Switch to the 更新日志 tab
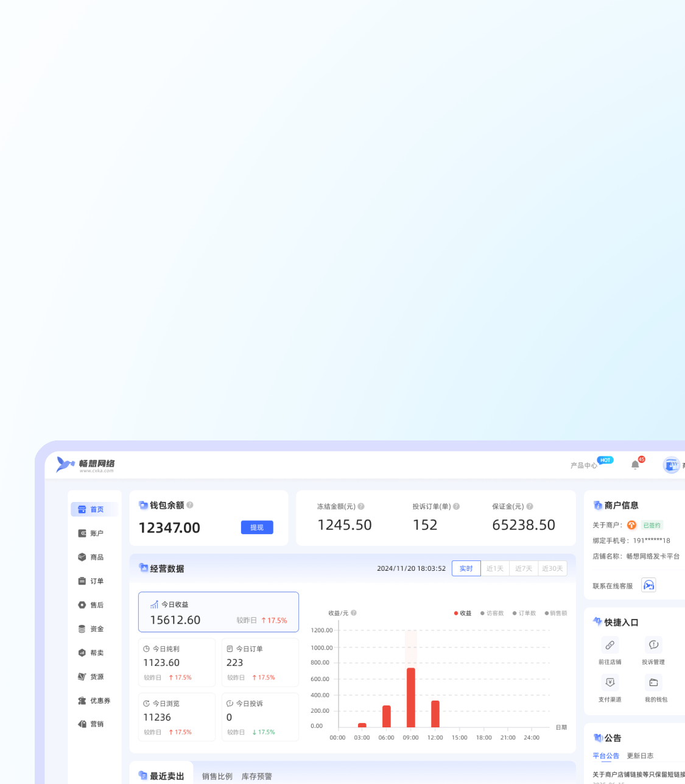This screenshot has height=784, width=685. [x=640, y=756]
